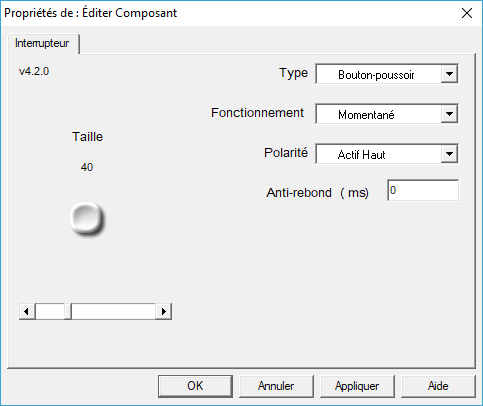Viewport: 483px width, 406px height.
Task: Close the Propriétés de : Éditer Composant dialog
Action: (x=467, y=13)
